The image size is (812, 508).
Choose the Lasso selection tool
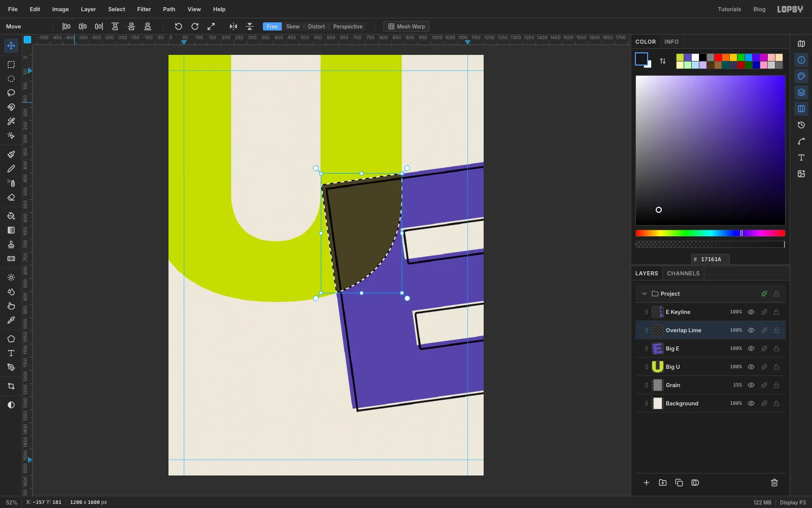coord(11,93)
